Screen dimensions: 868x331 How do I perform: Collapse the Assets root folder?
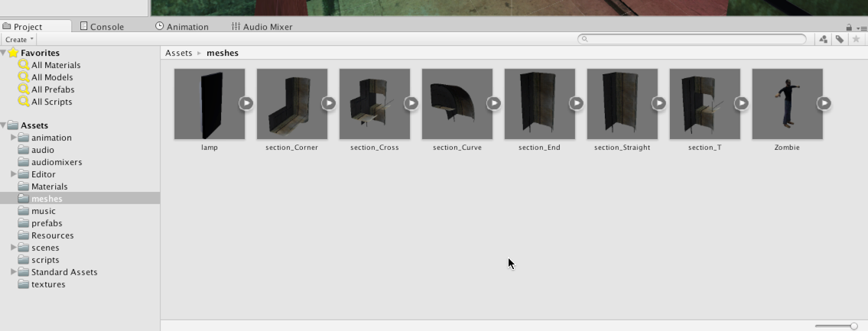pyautogui.click(x=3, y=125)
